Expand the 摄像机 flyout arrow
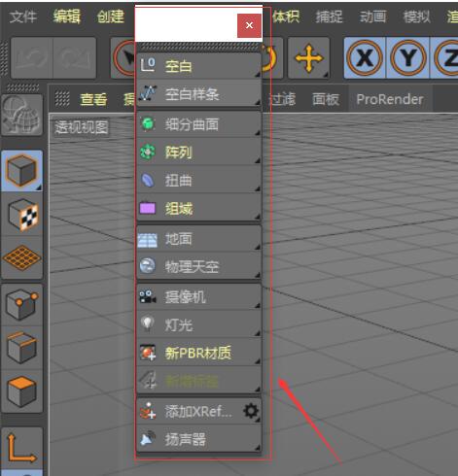 (258, 305)
